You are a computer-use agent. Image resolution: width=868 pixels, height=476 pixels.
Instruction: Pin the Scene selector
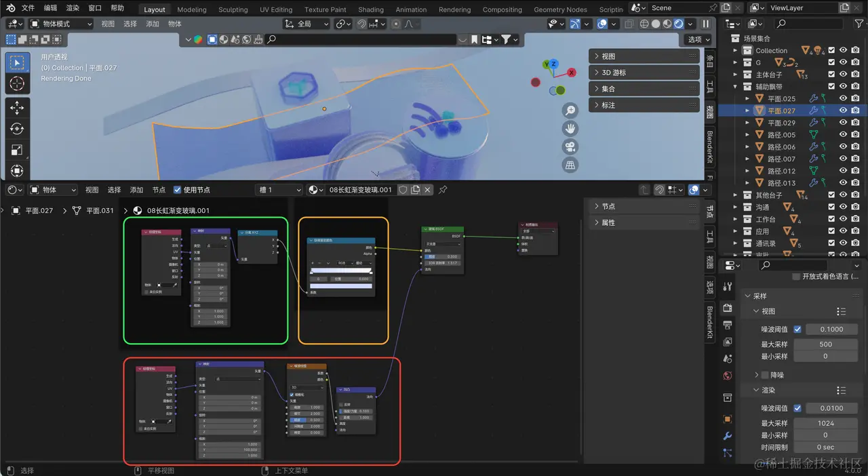[x=713, y=8]
